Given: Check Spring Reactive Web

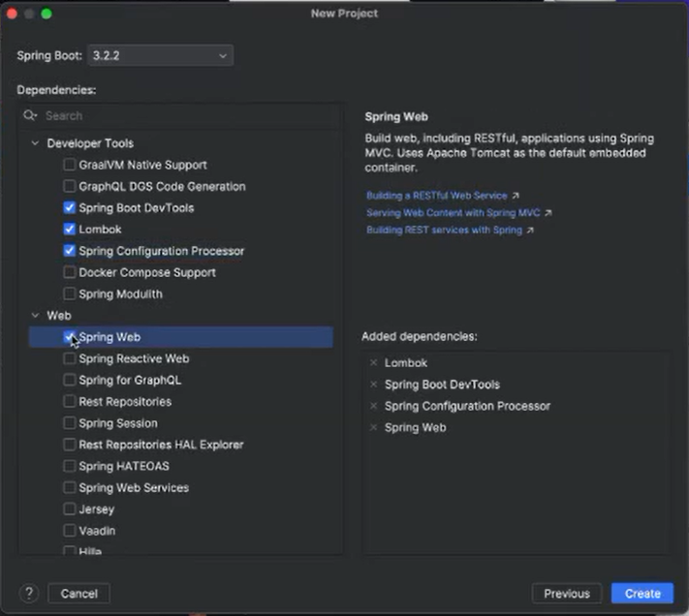Looking at the screenshot, I should point(69,358).
